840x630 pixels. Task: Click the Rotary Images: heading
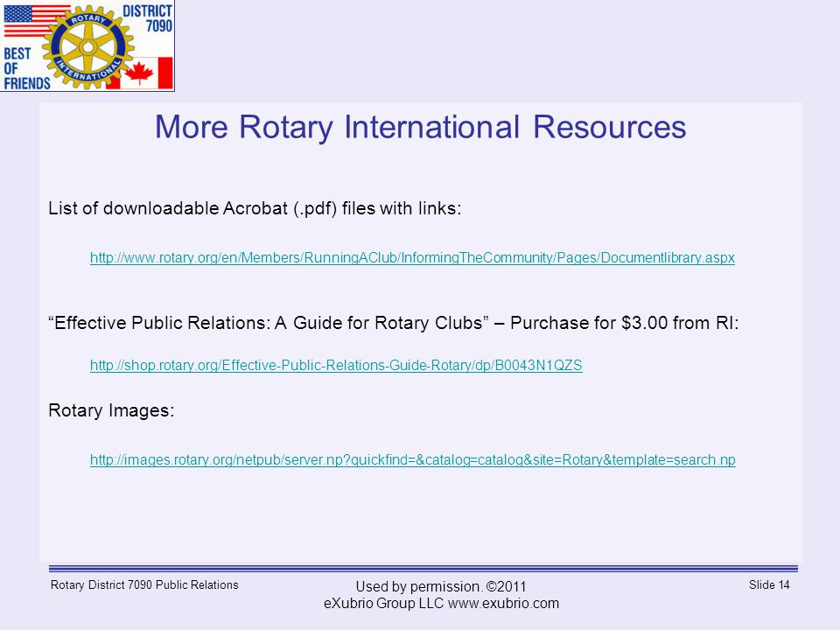[x=111, y=410]
